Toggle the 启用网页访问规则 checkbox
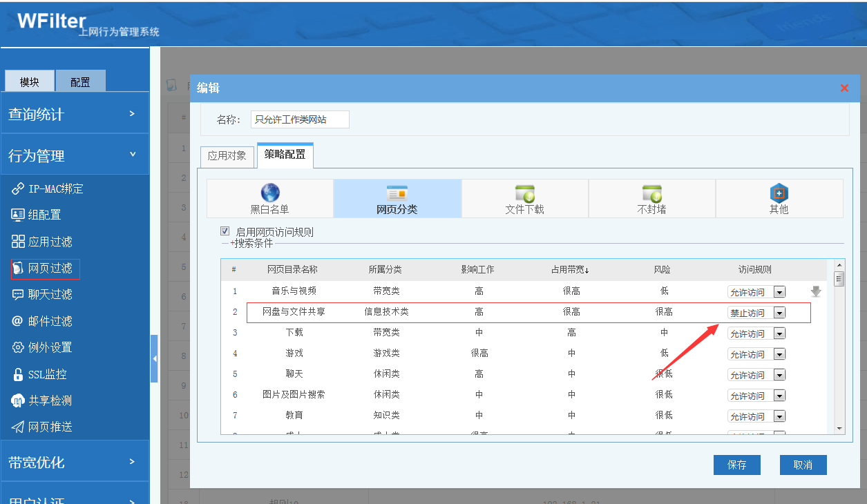 coord(225,231)
